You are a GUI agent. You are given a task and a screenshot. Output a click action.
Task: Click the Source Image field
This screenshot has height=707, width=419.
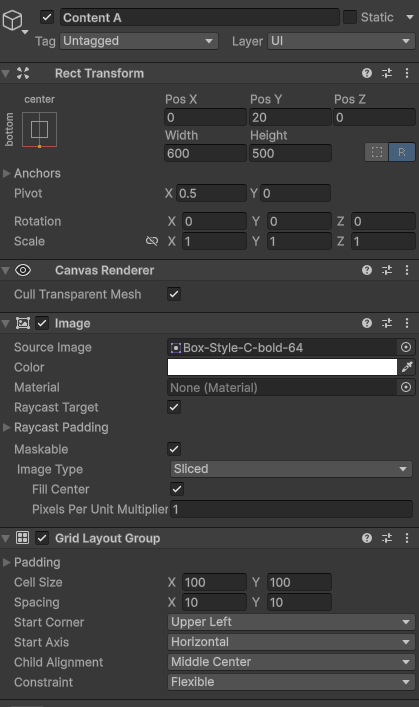click(282, 347)
